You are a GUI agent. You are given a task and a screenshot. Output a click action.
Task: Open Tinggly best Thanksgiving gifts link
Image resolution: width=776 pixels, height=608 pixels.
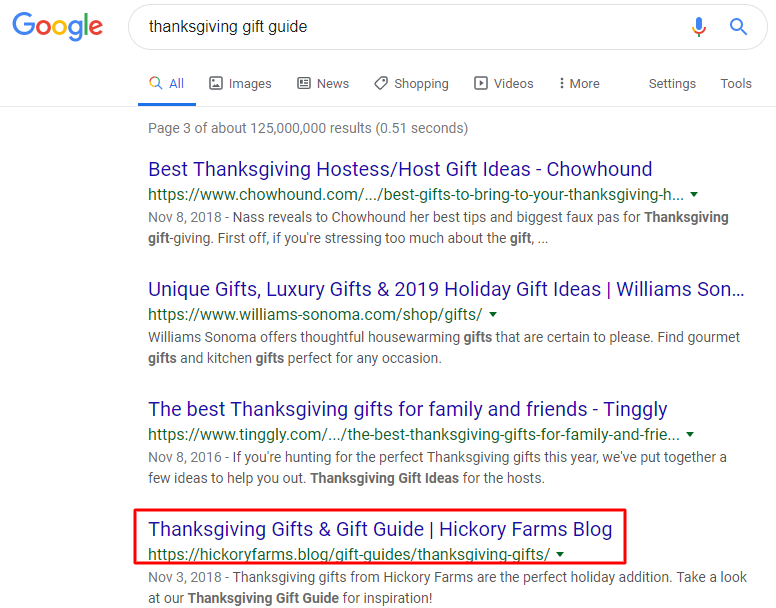click(407, 409)
